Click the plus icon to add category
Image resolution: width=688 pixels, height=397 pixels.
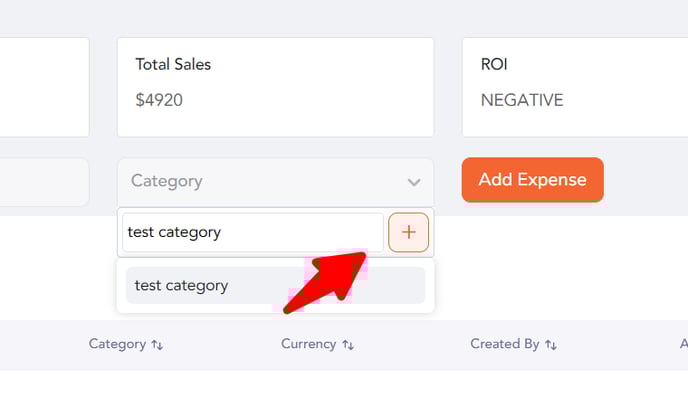pos(408,232)
